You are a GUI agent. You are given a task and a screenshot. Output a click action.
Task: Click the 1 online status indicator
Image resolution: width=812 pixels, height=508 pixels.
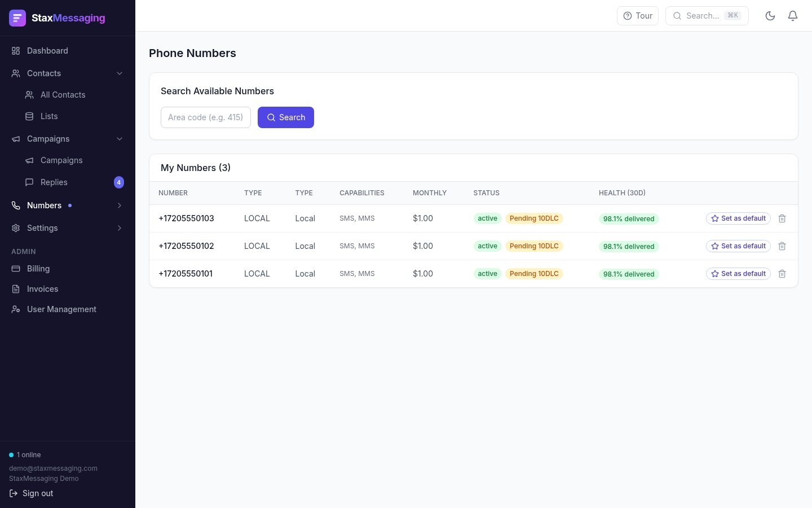tap(25, 455)
